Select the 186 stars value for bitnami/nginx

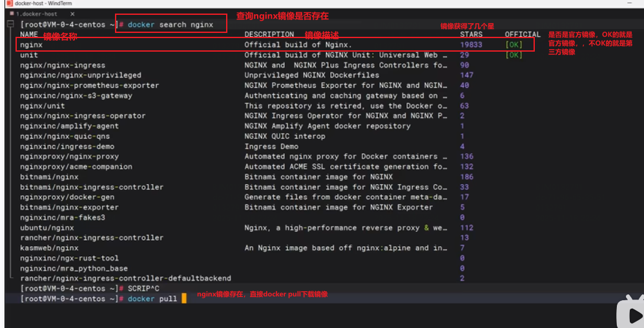point(466,177)
